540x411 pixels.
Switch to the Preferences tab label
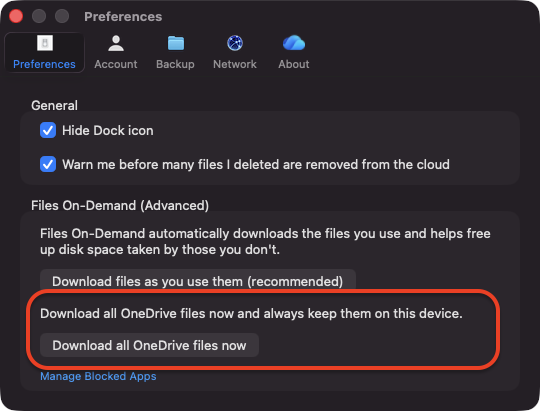(x=44, y=64)
